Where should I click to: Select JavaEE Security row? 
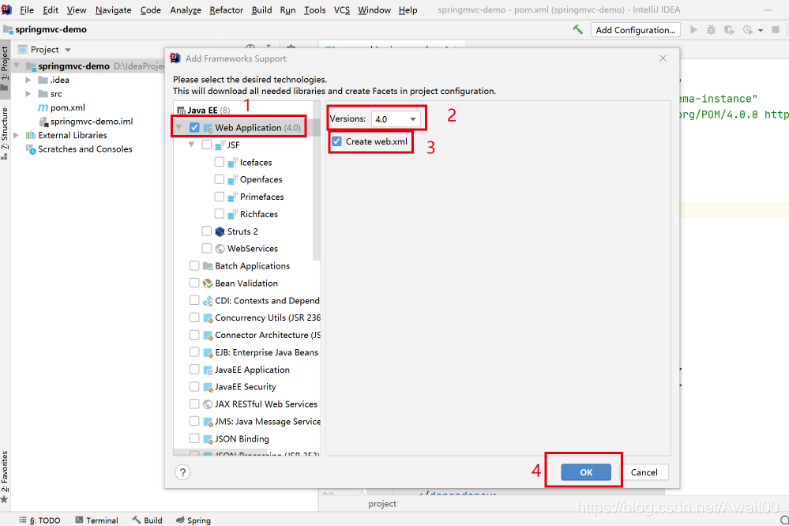point(247,387)
